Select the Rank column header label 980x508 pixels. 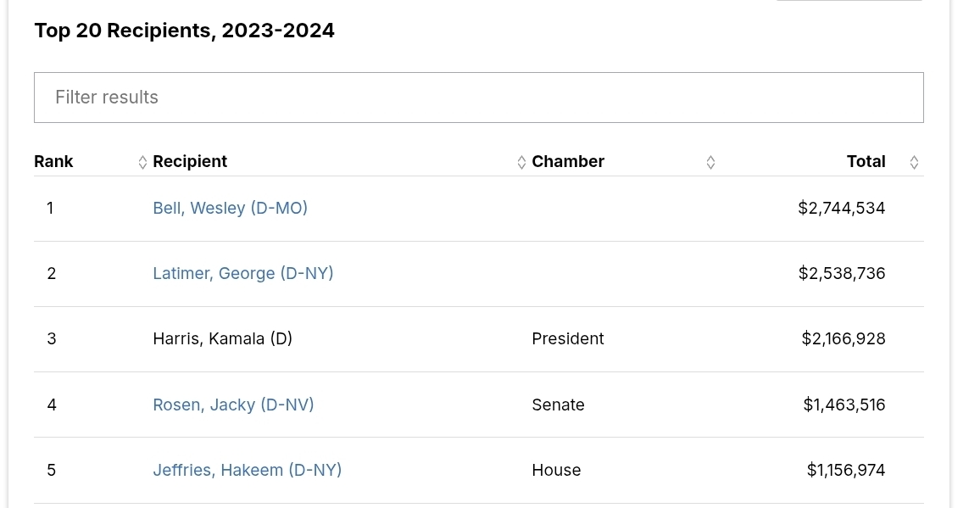tap(53, 161)
